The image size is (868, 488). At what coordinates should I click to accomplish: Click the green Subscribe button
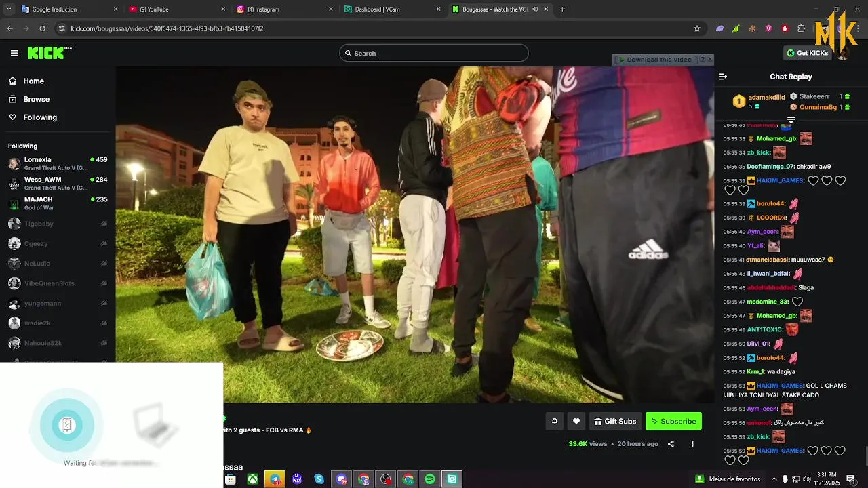pos(673,421)
